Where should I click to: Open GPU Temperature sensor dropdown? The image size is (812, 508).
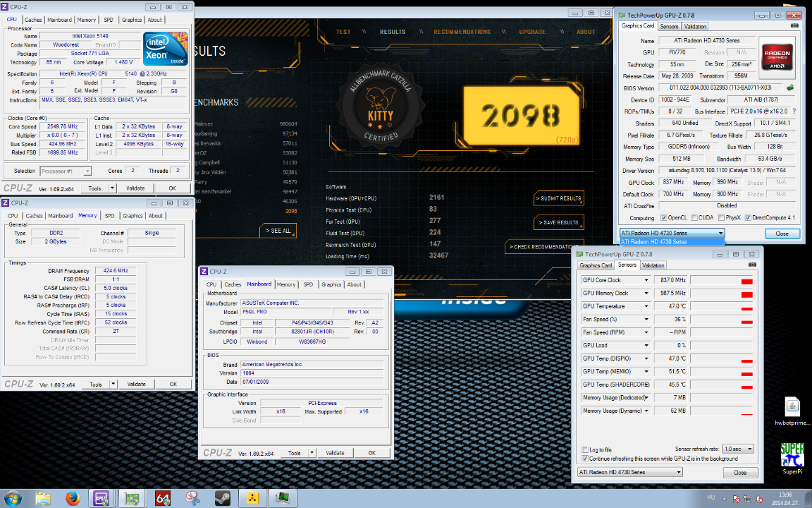click(x=646, y=306)
